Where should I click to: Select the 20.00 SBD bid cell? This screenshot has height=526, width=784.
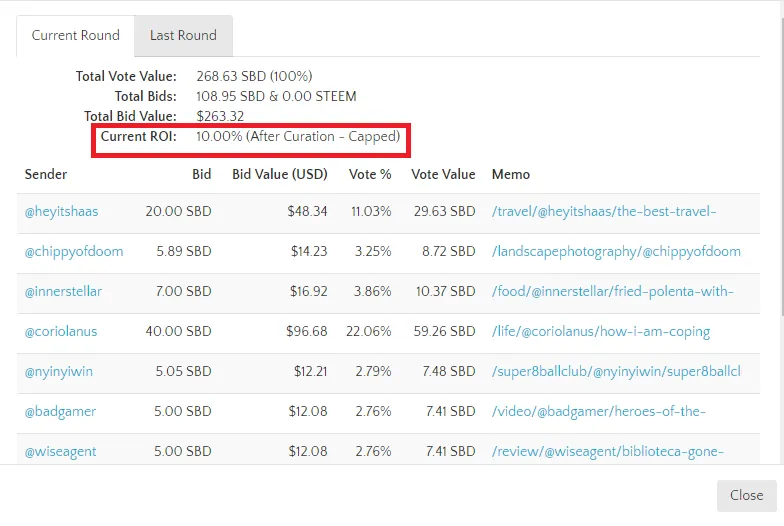[178, 212]
